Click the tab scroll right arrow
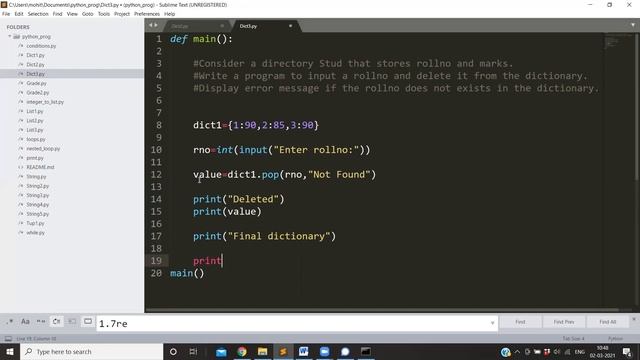640x360 pixels. [x=156, y=25]
